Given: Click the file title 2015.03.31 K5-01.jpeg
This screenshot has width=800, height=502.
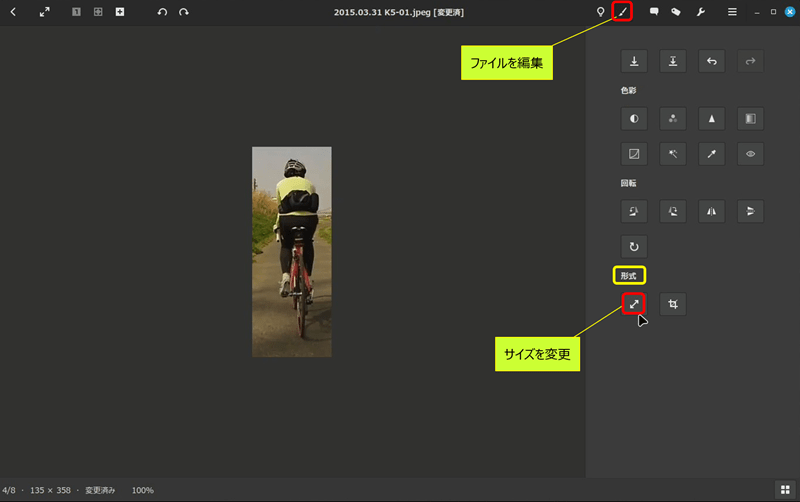Looking at the screenshot, I should [382, 12].
